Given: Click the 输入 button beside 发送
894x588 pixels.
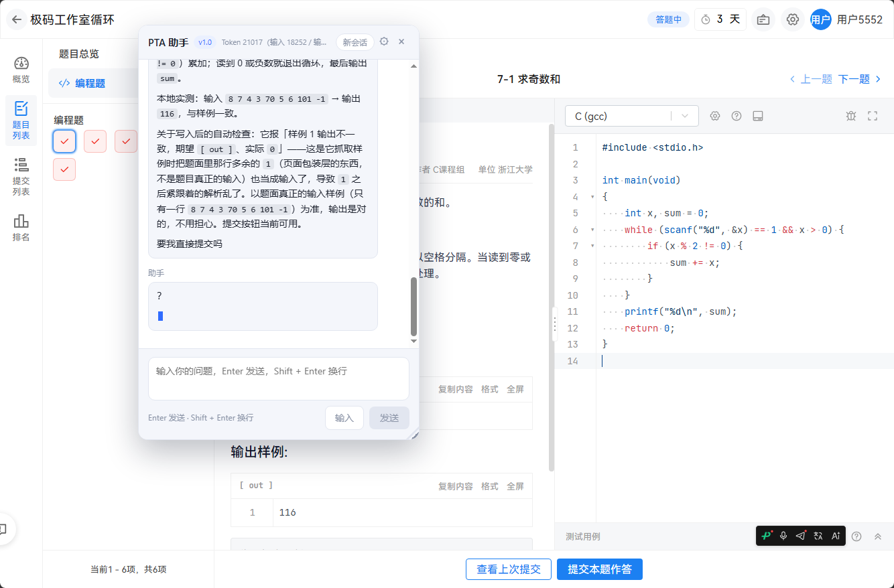Looking at the screenshot, I should point(344,418).
